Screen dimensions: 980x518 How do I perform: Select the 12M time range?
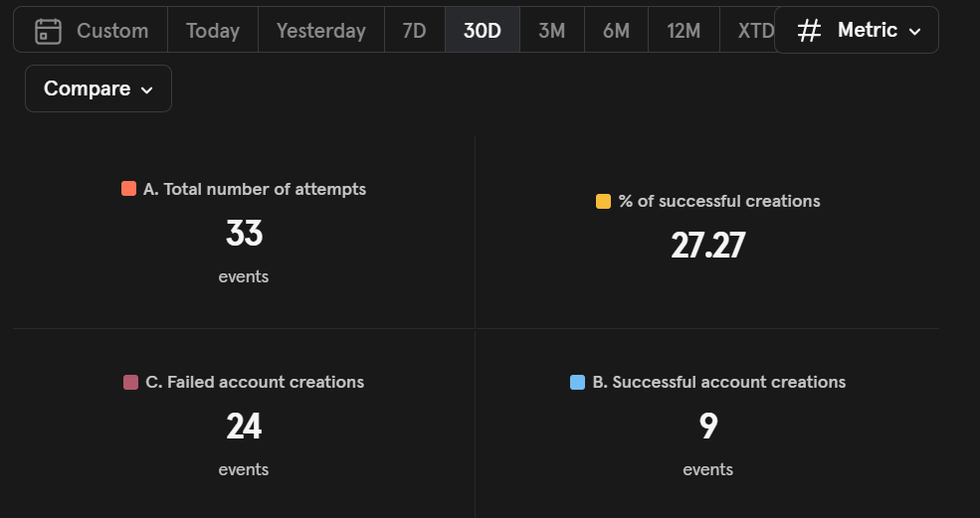click(684, 31)
